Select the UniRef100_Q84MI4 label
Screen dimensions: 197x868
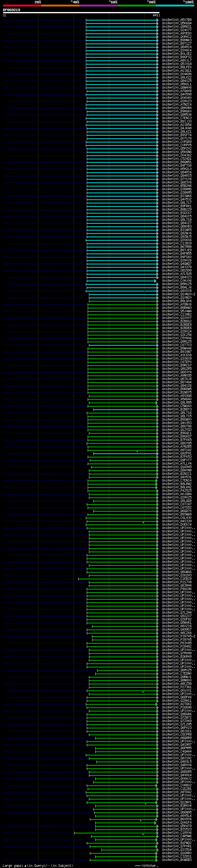coord(176,47)
